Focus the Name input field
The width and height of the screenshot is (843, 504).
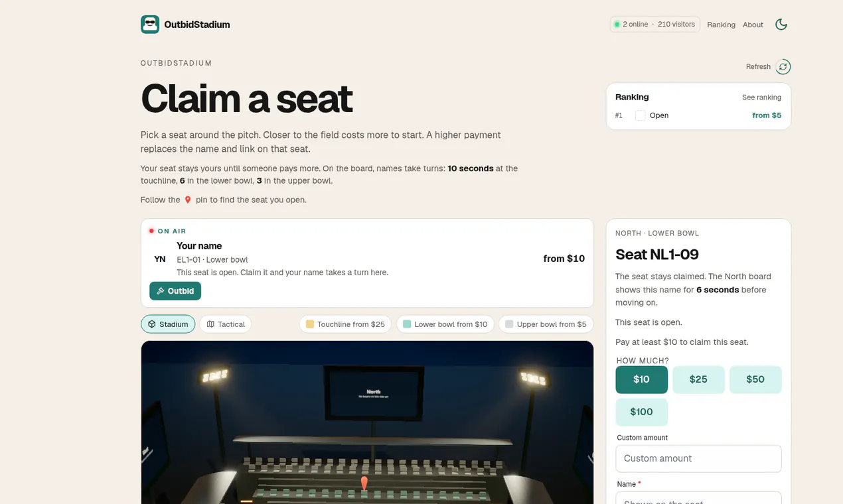click(698, 498)
